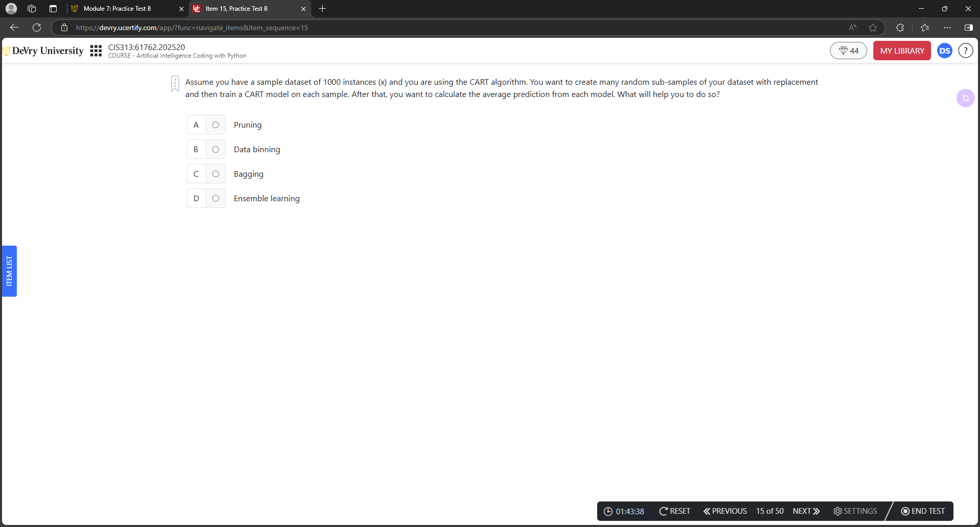The width and height of the screenshot is (980, 527).
Task: Click the END TEST button
Action: 923,511
